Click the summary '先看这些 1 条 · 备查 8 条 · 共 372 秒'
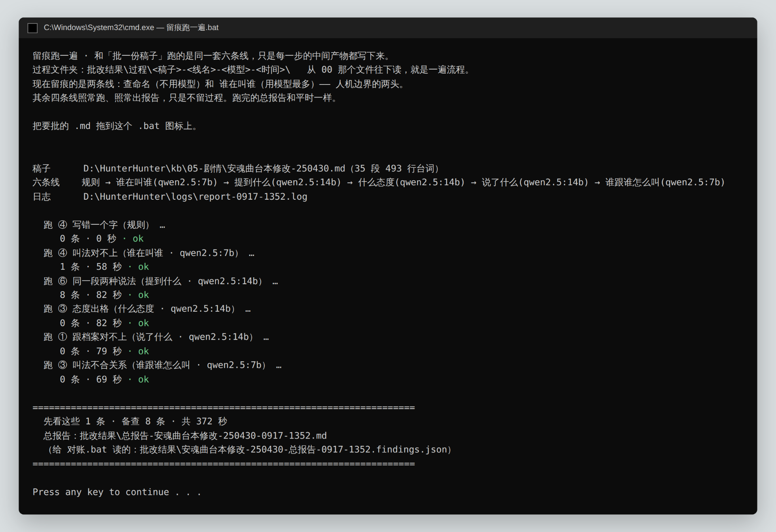Image resolution: width=776 pixels, height=532 pixels. click(x=135, y=422)
